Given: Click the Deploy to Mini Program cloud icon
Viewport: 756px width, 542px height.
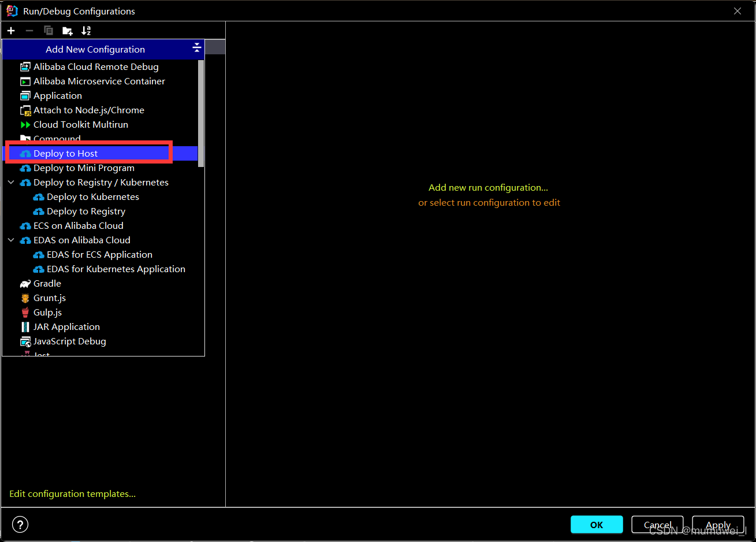Looking at the screenshot, I should [x=25, y=168].
